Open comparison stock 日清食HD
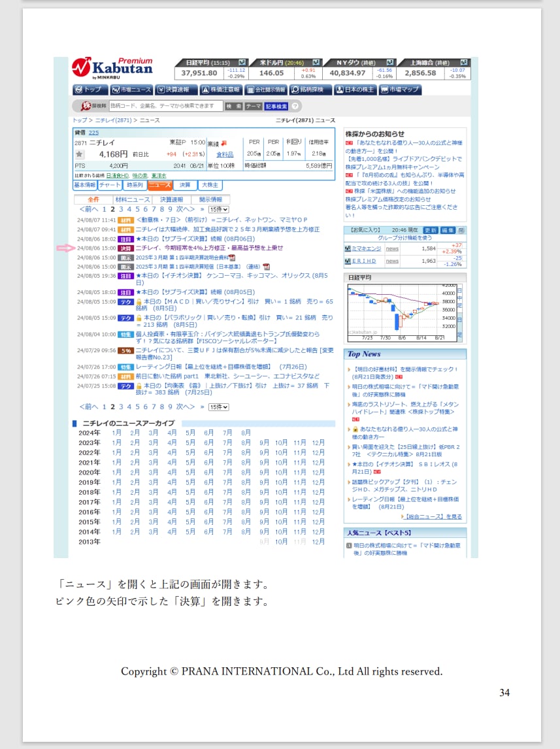The image size is (560, 749). click(118, 176)
